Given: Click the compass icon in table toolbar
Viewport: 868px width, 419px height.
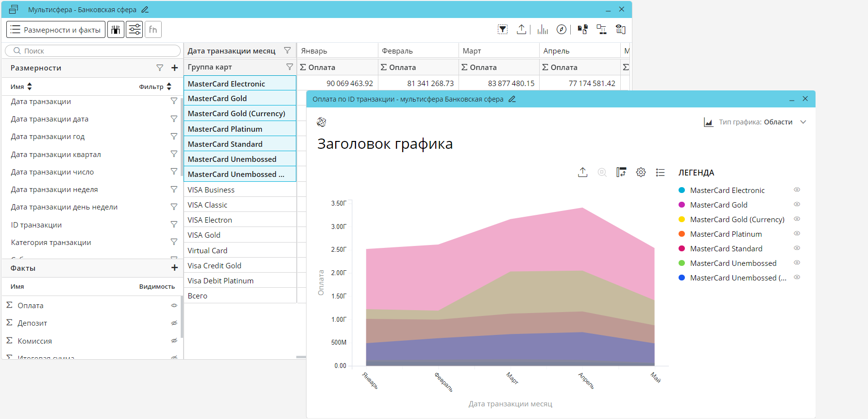Looking at the screenshot, I should click(x=562, y=30).
